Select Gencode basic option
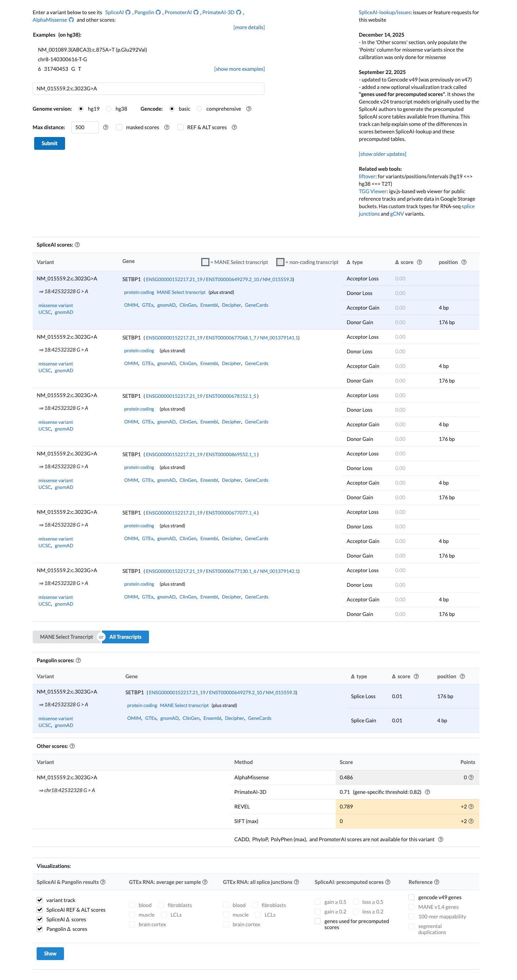The height and width of the screenshot is (980, 517). (172, 109)
